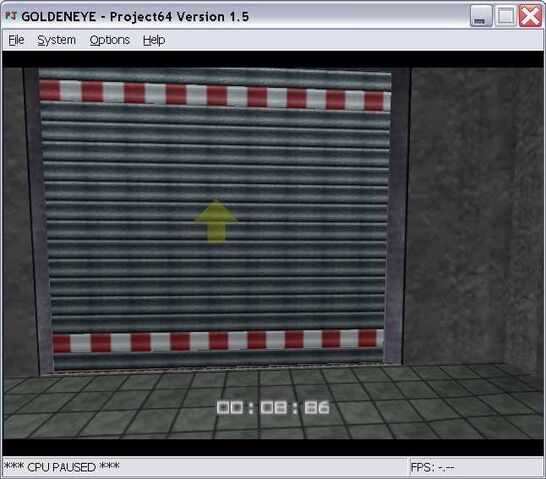546x479 pixels.
Task: Maximize the Project64 window
Action: 505,16
